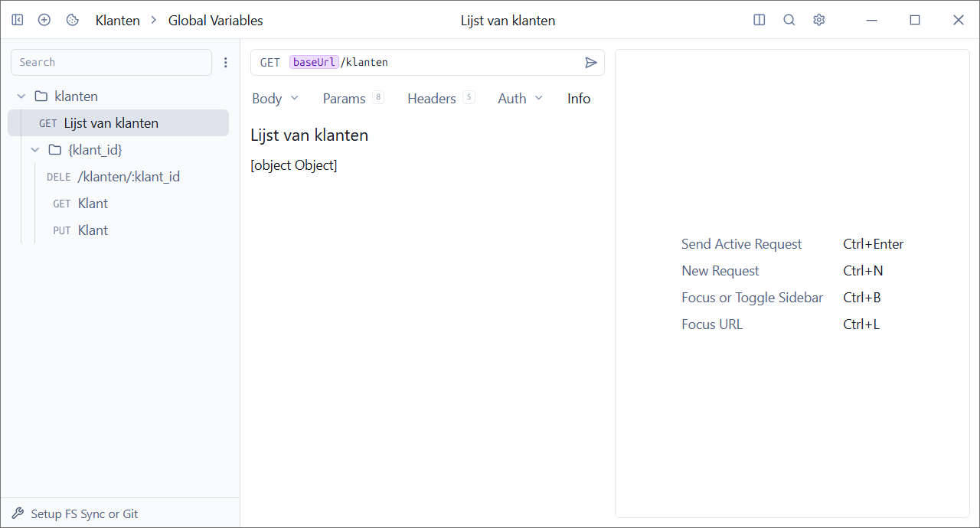
Task: Open the cookies icon
Action: 73,20
